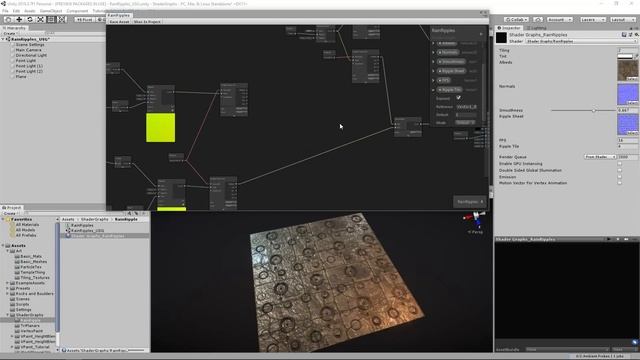The width and height of the screenshot is (640, 360).
Task: Select the Hand tool in Unity toolbar
Action: pyautogui.click(x=8, y=19)
